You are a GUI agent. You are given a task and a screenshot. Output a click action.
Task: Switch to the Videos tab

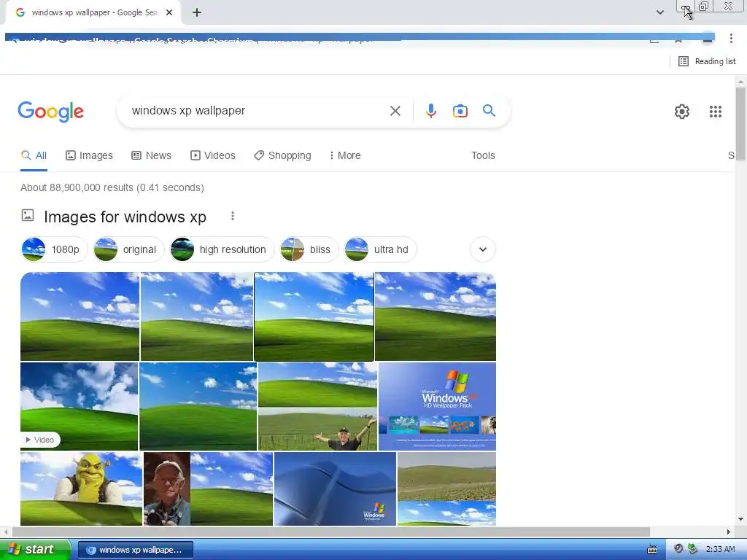tap(212, 155)
